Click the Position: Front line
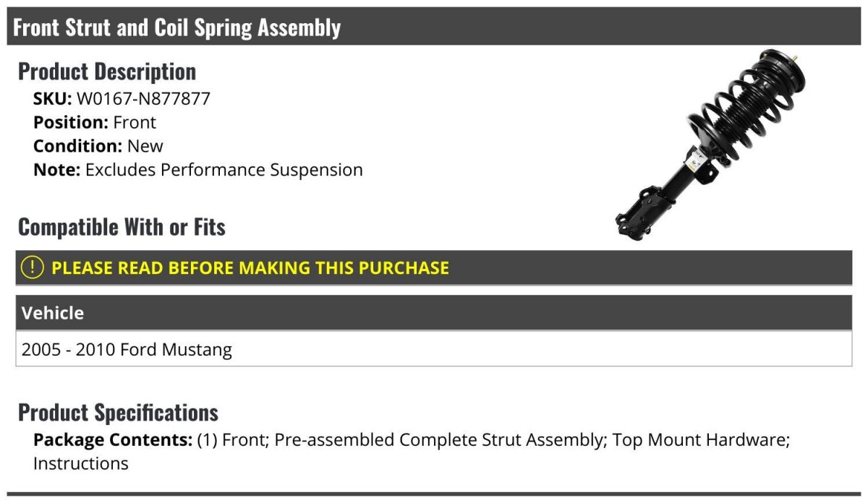 tap(95, 122)
